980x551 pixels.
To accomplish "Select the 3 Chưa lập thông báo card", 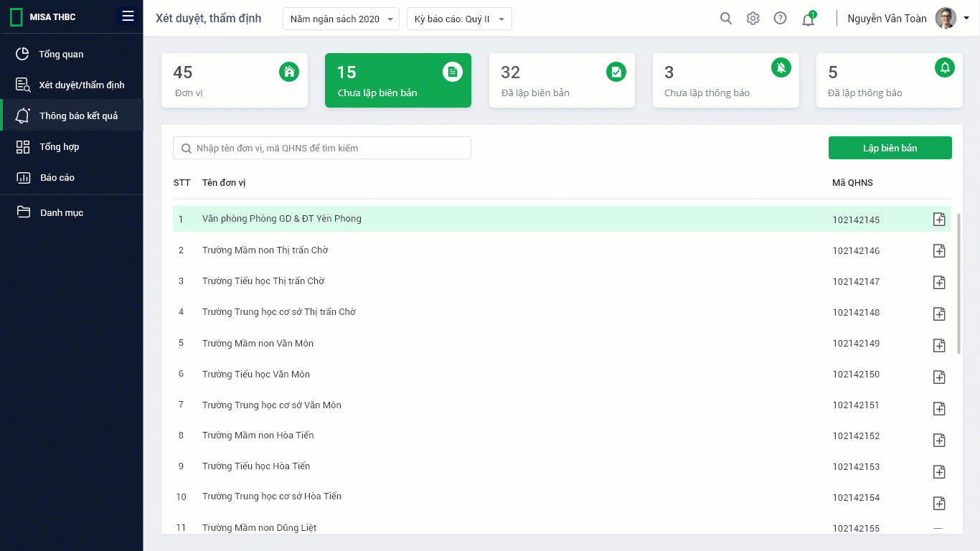I will click(x=726, y=80).
